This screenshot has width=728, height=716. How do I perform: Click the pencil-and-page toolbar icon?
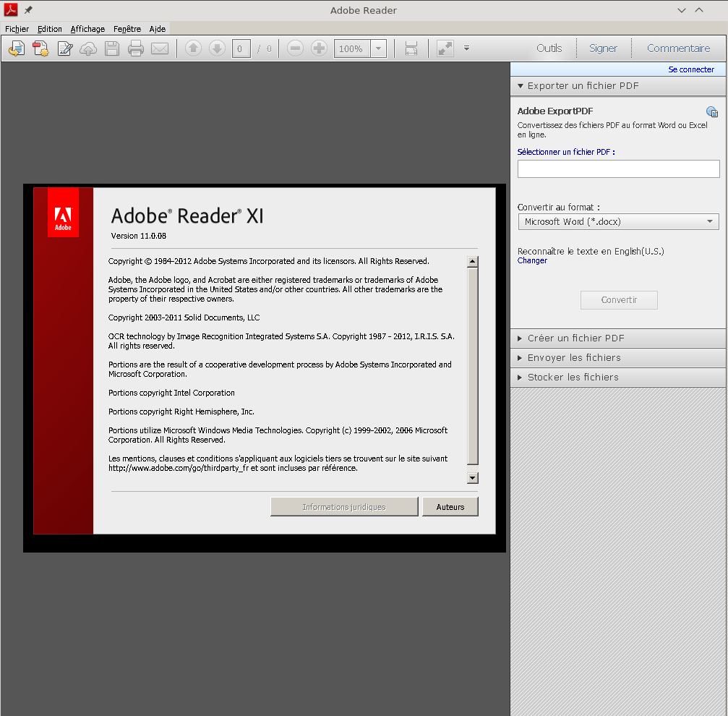pyautogui.click(x=65, y=48)
